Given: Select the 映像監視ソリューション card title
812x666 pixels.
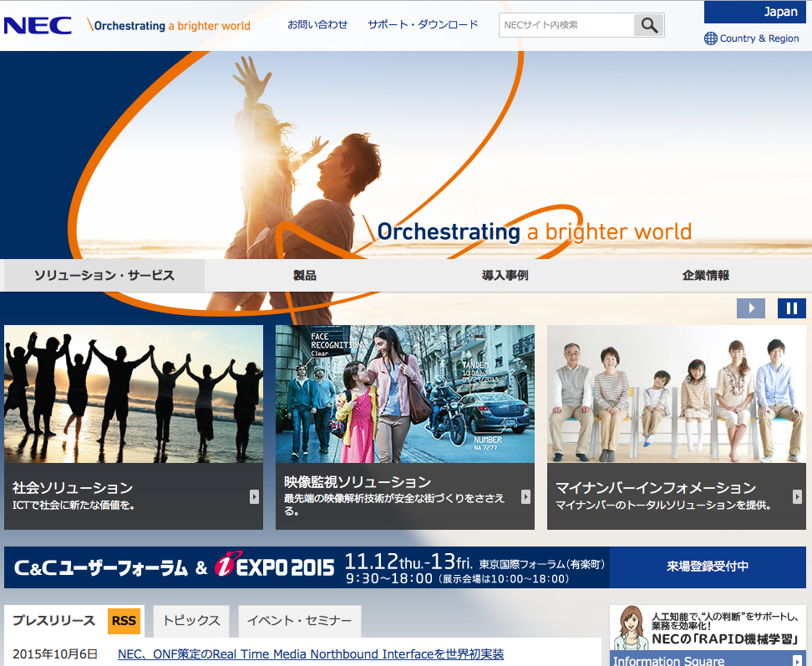Looking at the screenshot, I should click(358, 481).
